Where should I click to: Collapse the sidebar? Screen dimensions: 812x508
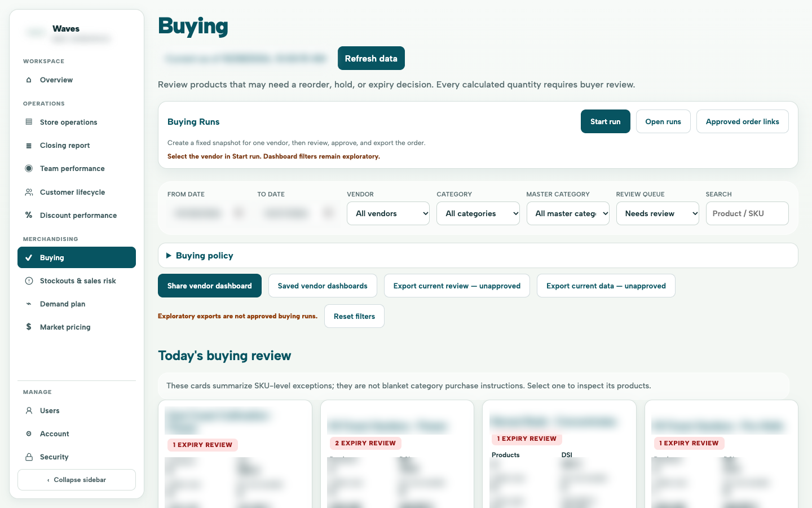77,480
